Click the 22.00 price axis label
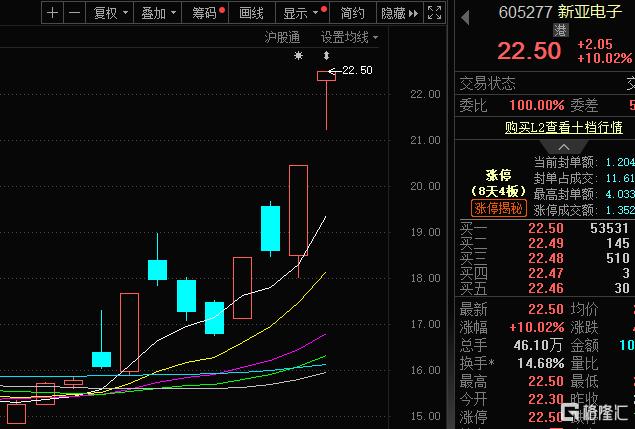This screenshot has height=429, width=635. 425,94
